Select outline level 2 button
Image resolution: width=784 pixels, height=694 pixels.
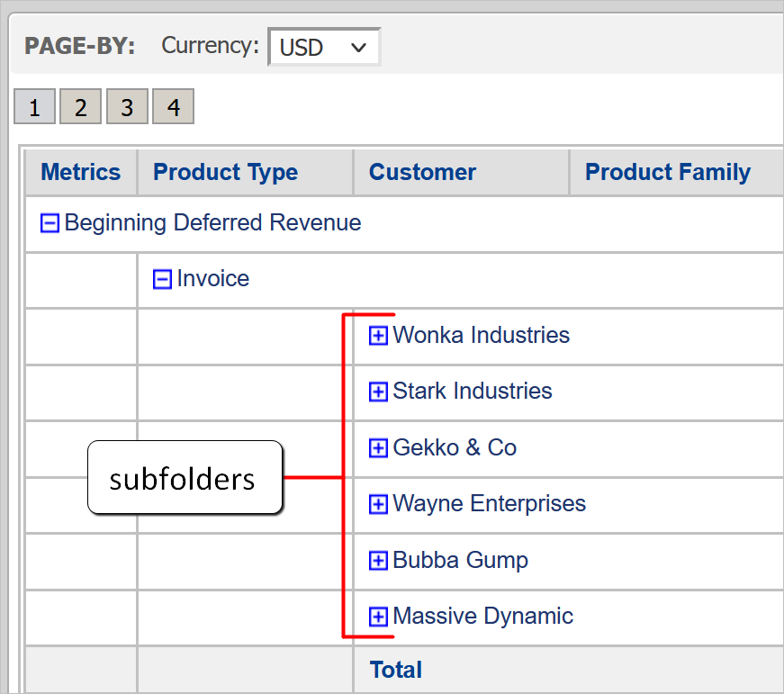(80, 106)
